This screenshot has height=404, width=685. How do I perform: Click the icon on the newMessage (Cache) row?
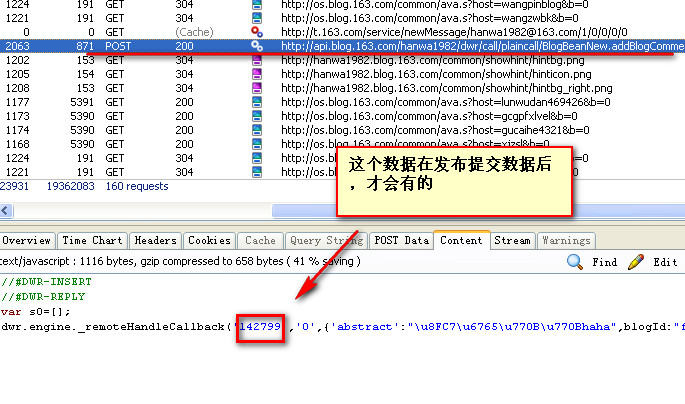coord(257,32)
